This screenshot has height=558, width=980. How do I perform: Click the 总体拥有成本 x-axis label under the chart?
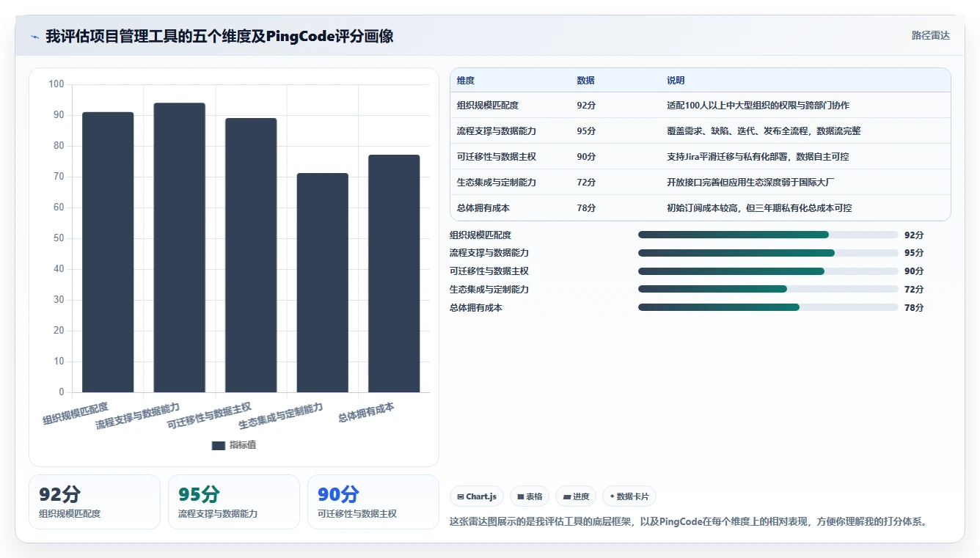(366, 413)
